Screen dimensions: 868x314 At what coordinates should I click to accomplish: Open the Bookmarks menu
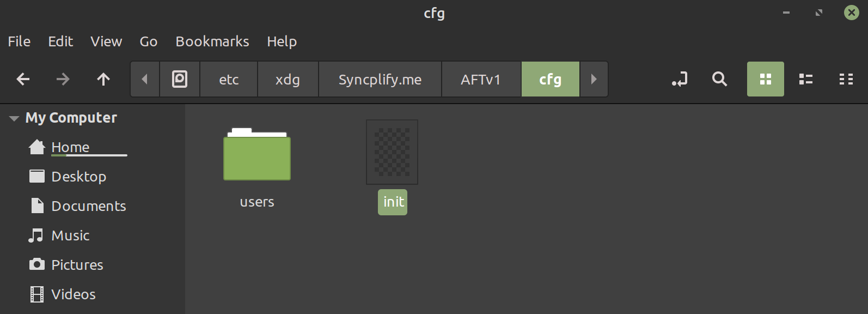(212, 41)
